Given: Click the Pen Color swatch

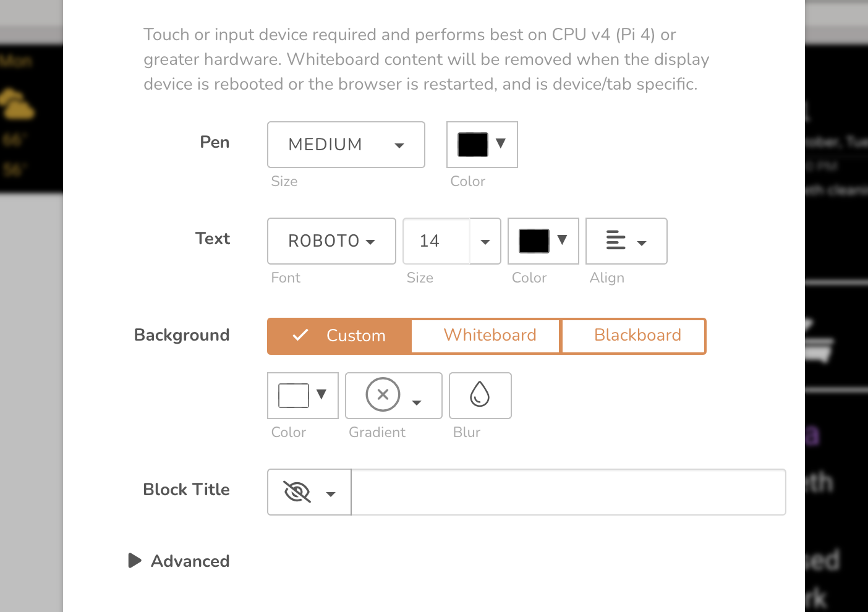Looking at the screenshot, I should click(x=472, y=143).
